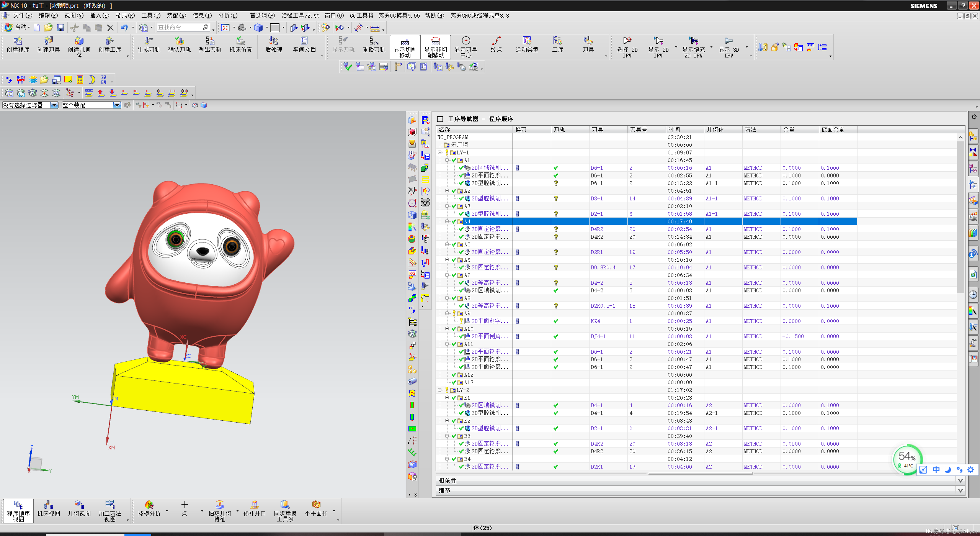980x536 pixels.
Task: Click the 创建几何体 (Create Geometry) icon
Action: (x=79, y=47)
